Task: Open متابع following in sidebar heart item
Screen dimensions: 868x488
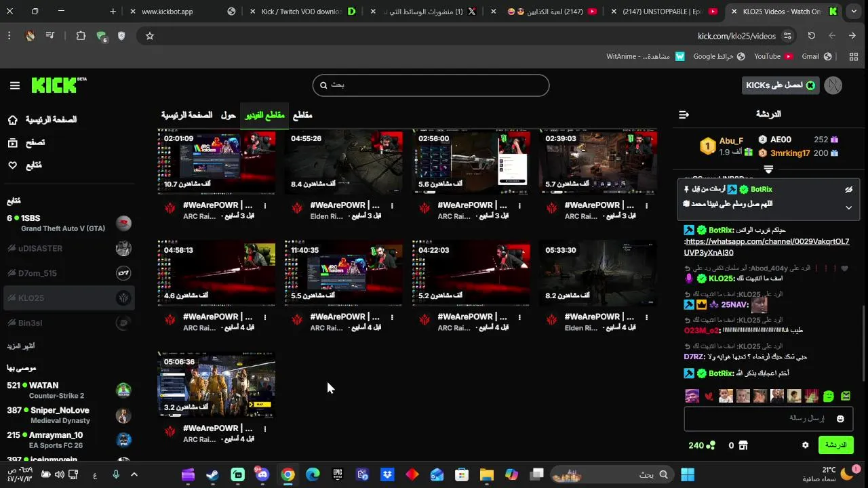Action: tap(25, 165)
